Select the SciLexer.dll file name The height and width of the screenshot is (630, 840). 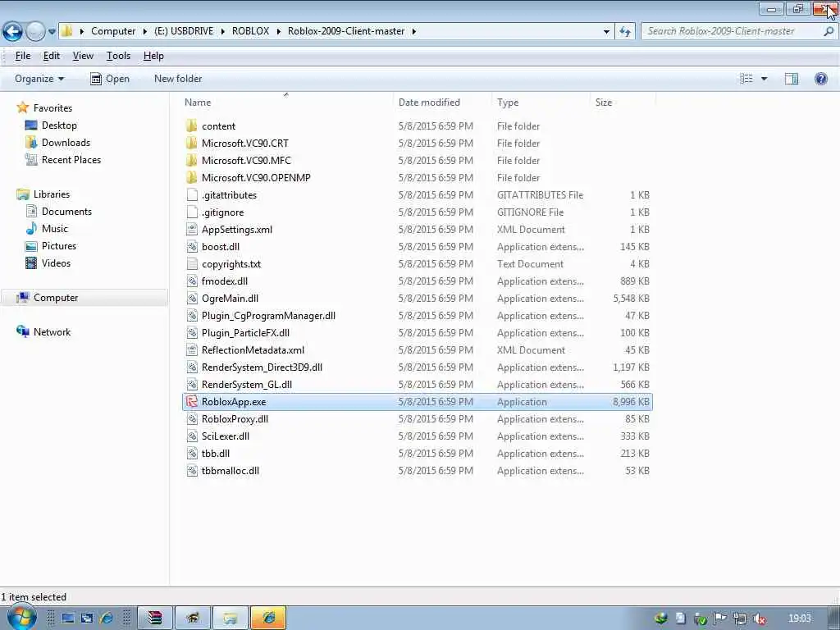(225, 436)
